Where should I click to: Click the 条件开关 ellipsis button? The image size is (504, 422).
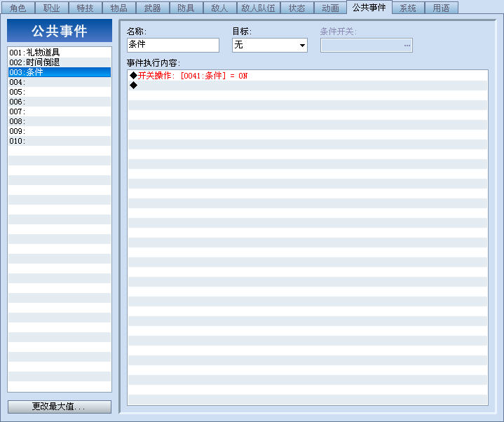click(407, 46)
